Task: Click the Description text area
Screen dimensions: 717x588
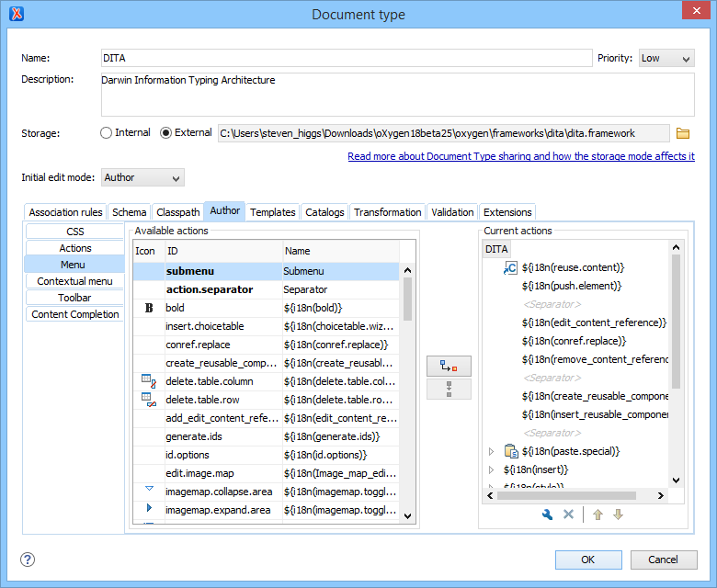Action: click(x=397, y=95)
